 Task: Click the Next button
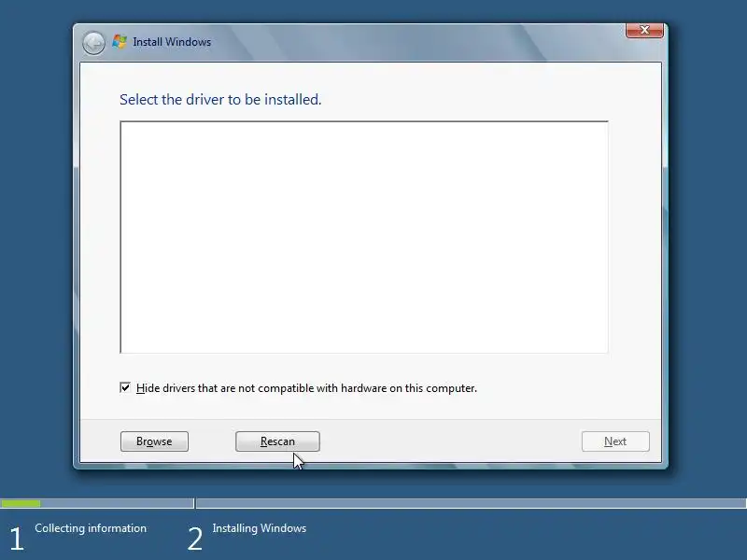(615, 441)
